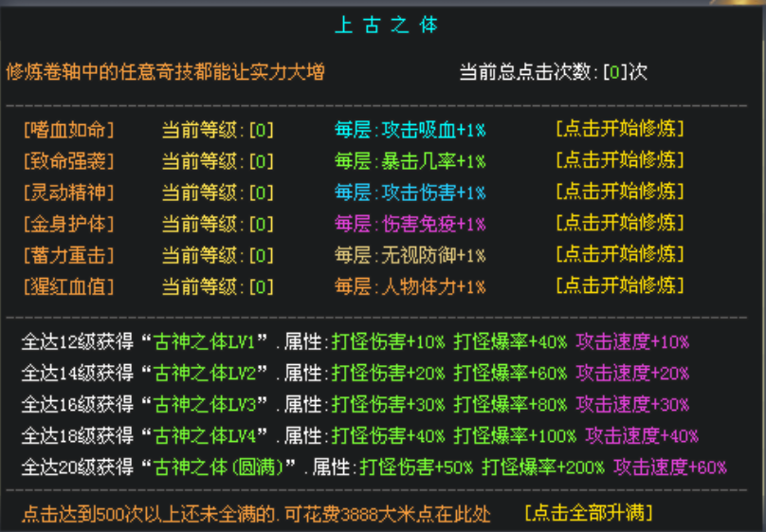Click 全达16级获得 requirement text
Image resolution: width=766 pixels, height=532 pixels.
77,405
